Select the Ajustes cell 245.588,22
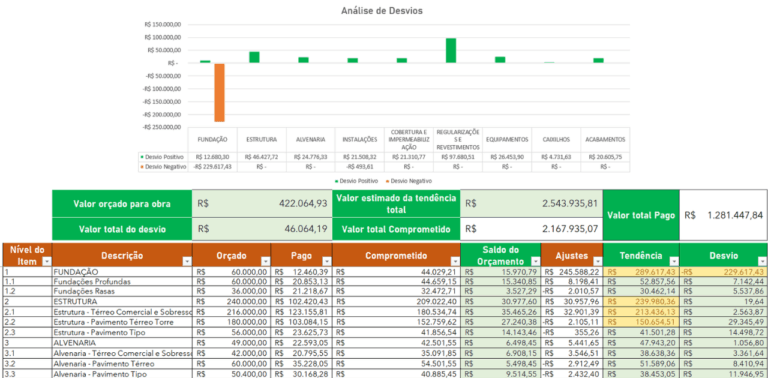This screenshot has width=768, height=378. tap(572, 272)
